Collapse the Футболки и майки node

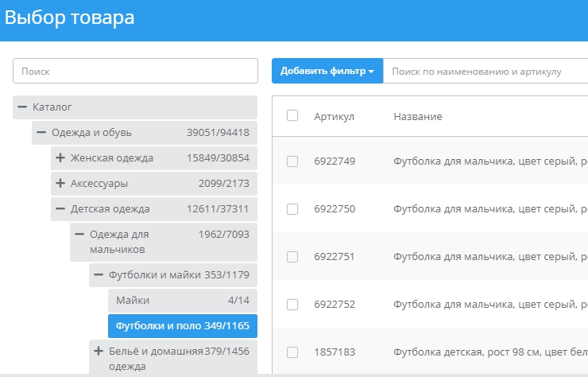pyautogui.click(x=99, y=275)
